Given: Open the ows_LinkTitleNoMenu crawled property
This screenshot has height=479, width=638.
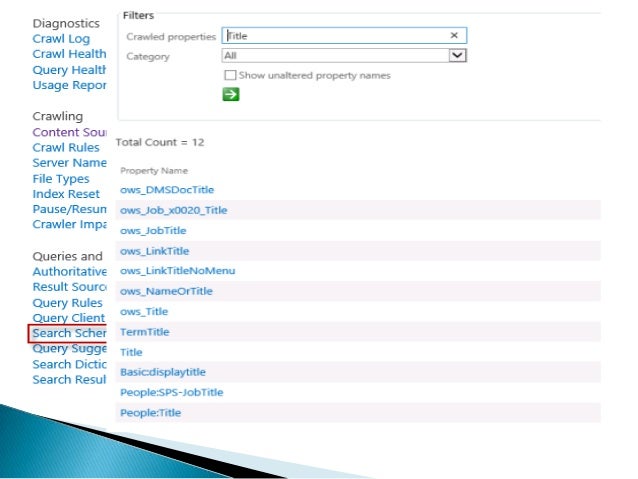Looking at the screenshot, I should point(177,271).
